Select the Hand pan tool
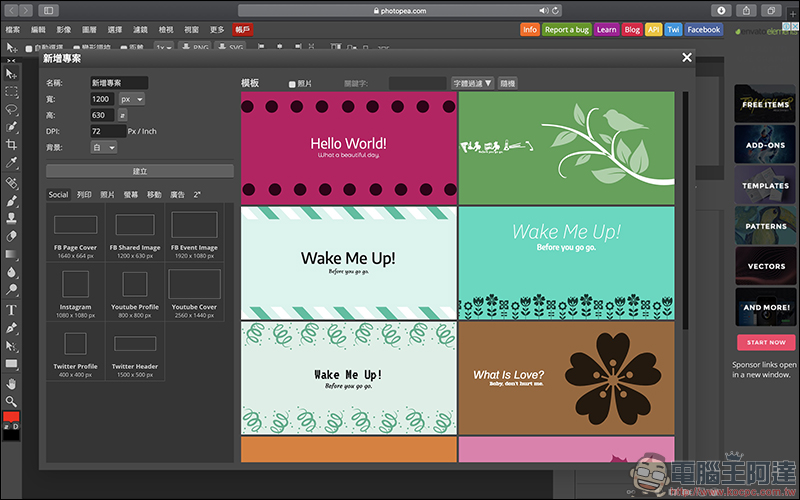This screenshot has height=500, width=800. tap(11, 383)
